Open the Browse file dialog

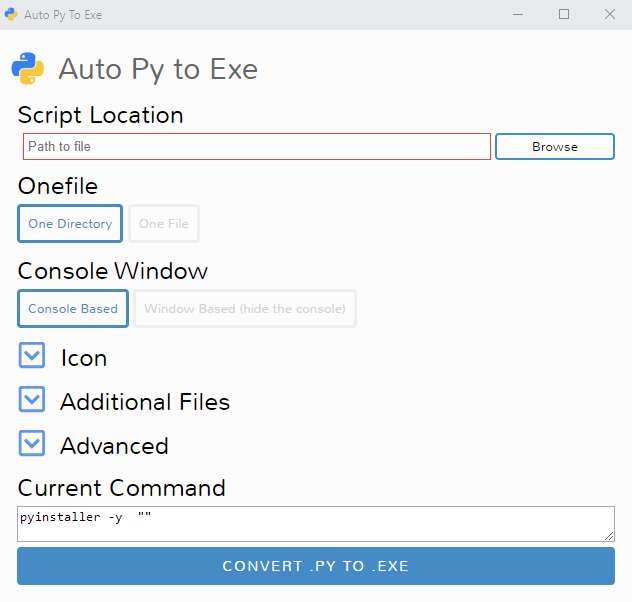[x=555, y=147]
